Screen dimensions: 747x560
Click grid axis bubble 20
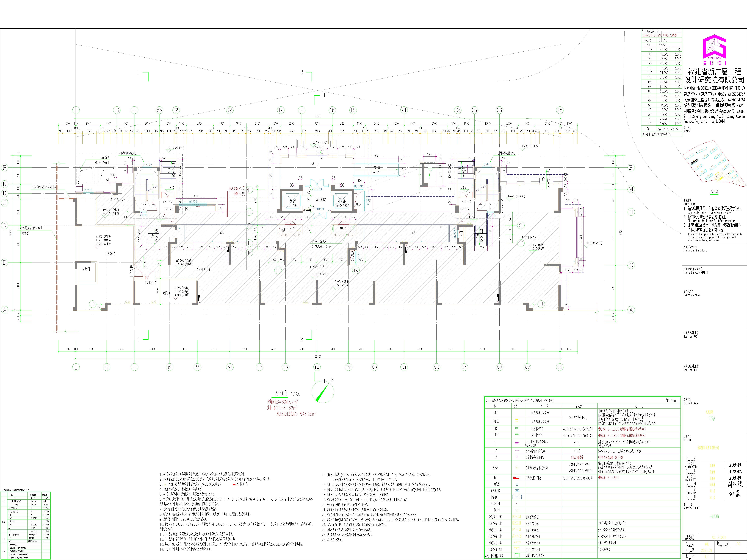374,367
